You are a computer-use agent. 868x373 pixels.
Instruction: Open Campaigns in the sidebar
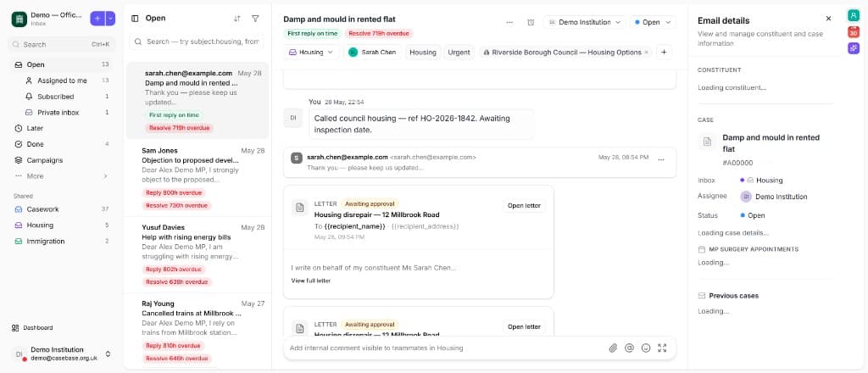pos(61,160)
